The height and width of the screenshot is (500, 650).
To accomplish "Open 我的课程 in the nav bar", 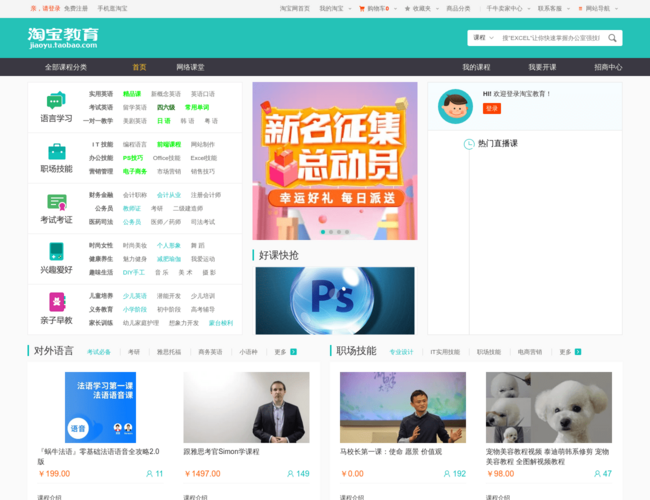I will pyautogui.click(x=476, y=67).
